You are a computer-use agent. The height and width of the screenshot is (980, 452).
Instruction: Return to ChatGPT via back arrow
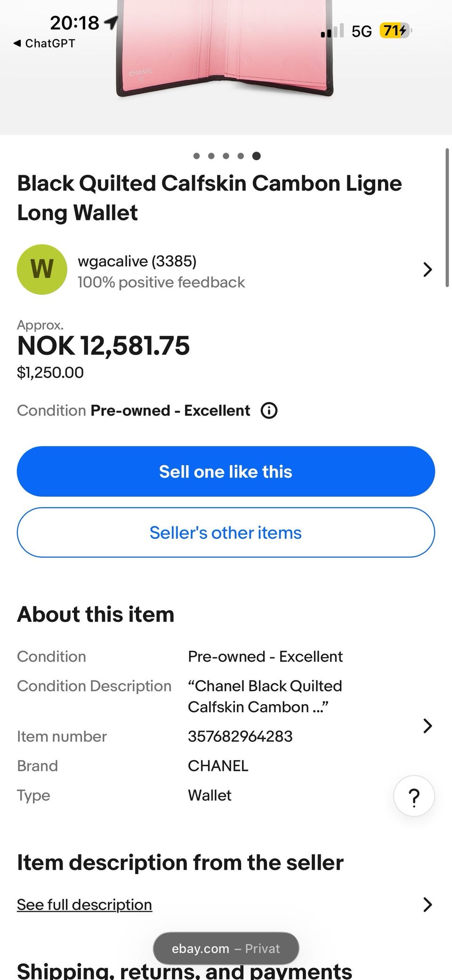coord(17,43)
